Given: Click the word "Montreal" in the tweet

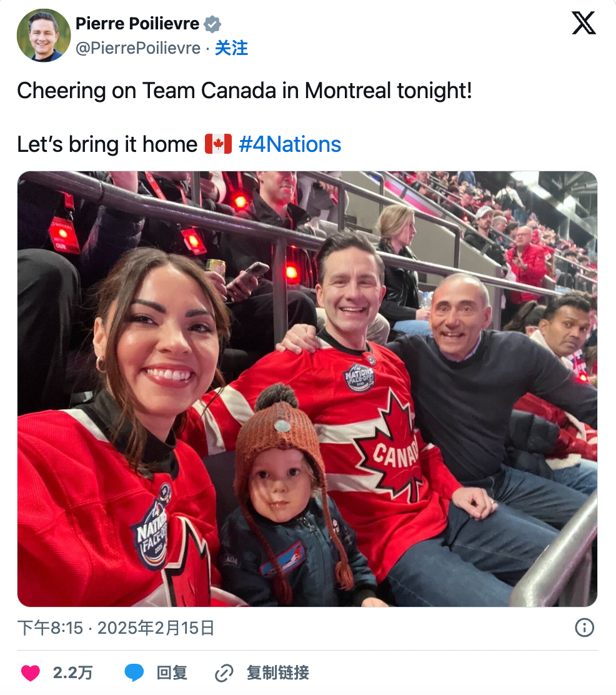Looking at the screenshot, I should click(348, 91).
